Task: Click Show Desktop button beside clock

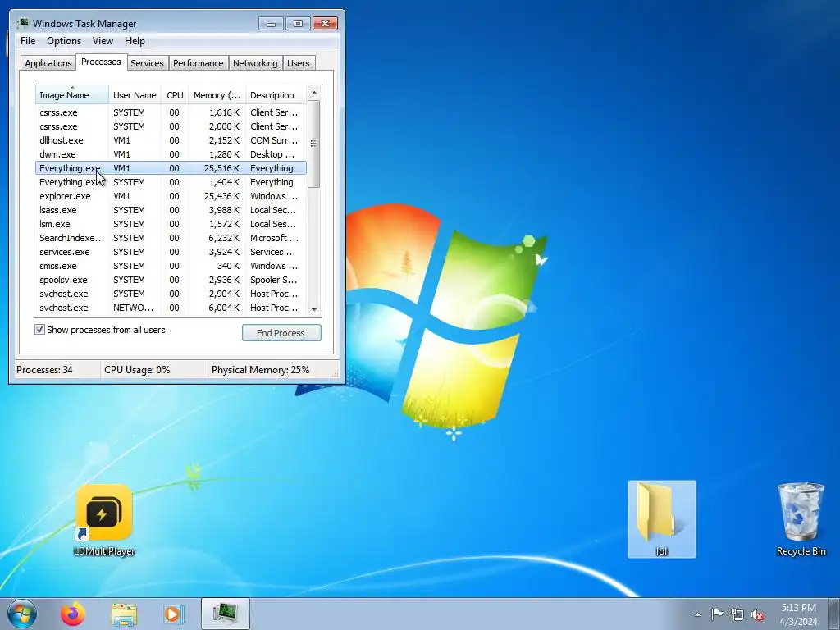Action: (x=833, y=614)
